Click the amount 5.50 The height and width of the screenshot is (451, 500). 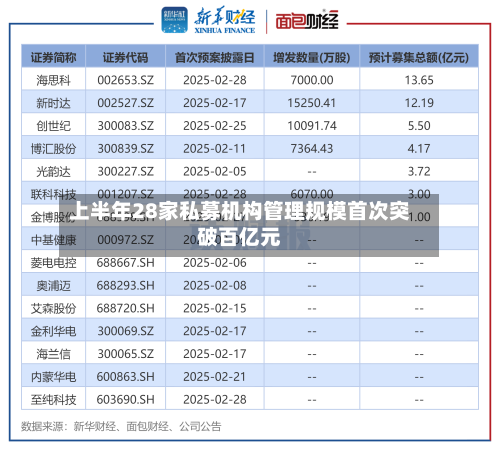pos(419,126)
